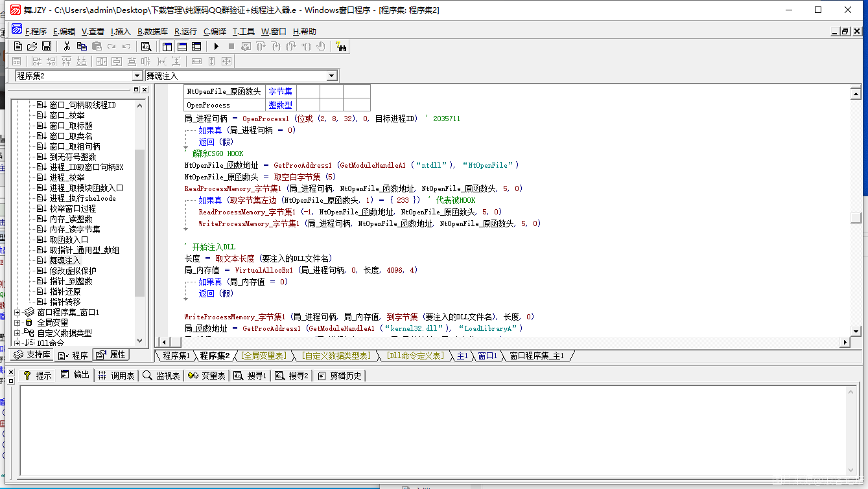Click the 整数型 type link in variable table
The width and height of the screenshot is (868, 489).
[280, 105]
